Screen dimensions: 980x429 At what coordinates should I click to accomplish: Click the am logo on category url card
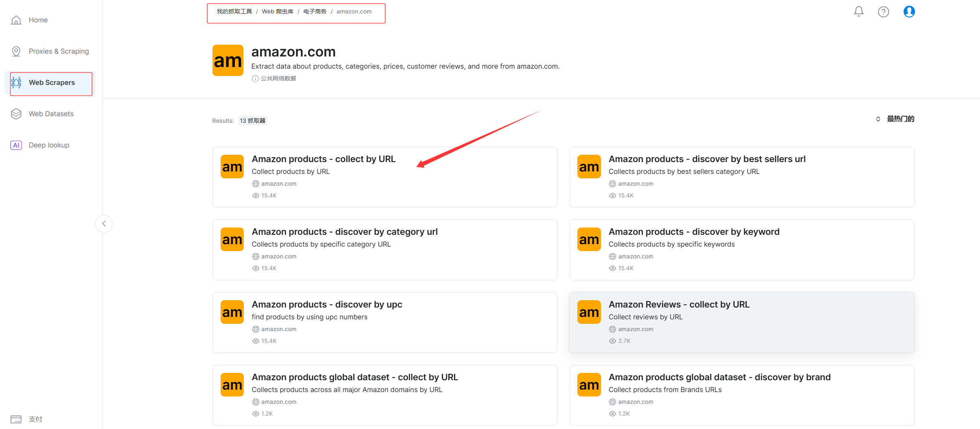point(232,239)
